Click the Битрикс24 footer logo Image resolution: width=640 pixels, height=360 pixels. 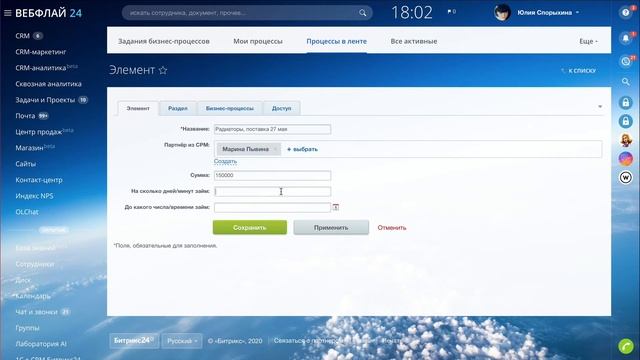pos(133,340)
